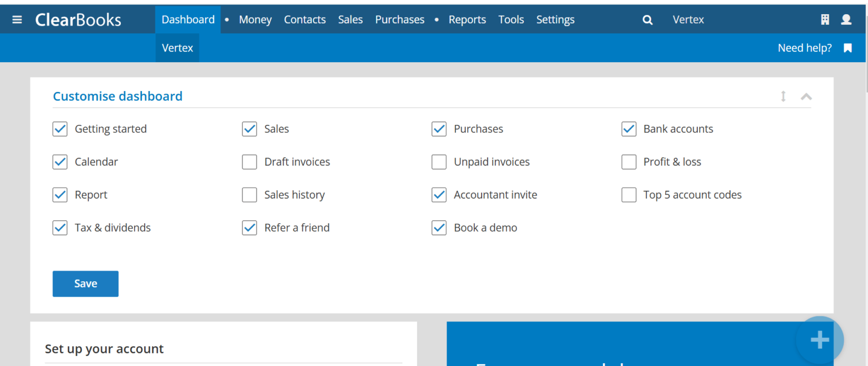Open the Dashboard dropdown dot
The image size is (868, 366).
click(226, 19)
